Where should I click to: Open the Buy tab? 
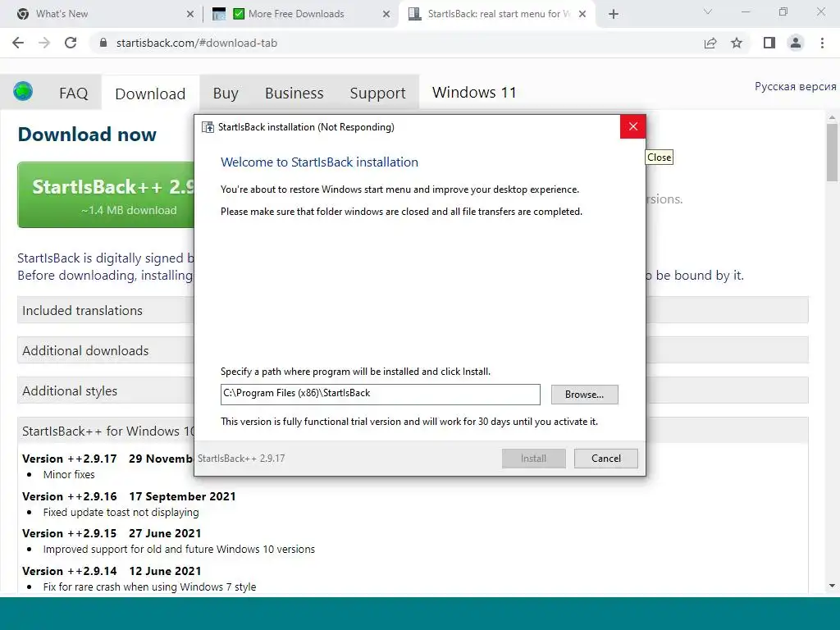(226, 94)
